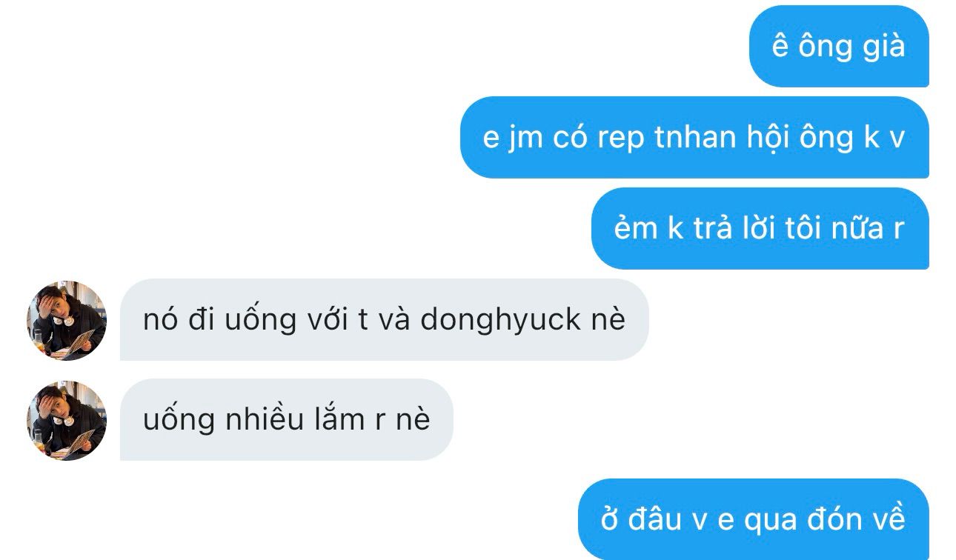The width and height of the screenshot is (956, 560).
Task: Select the gray "uống nhiều lắm r nè" bubble
Action: [286, 419]
